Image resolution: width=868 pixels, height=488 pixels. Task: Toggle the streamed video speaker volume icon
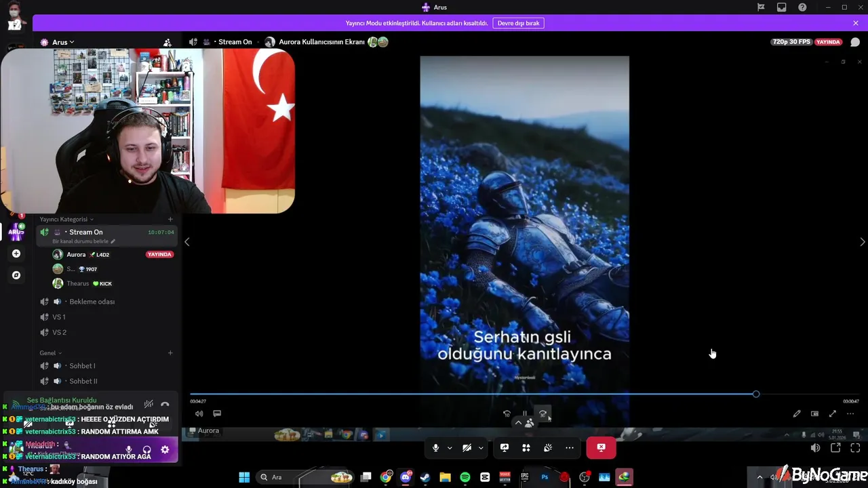199,413
